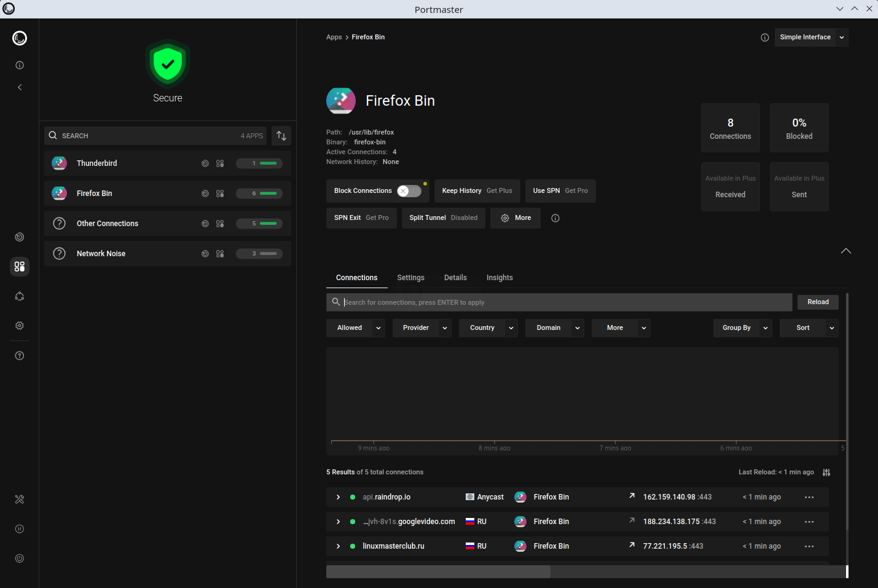Image resolution: width=878 pixels, height=588 pixels.
Task: Focus the search for connections field
Action: [x=559, y=302]
